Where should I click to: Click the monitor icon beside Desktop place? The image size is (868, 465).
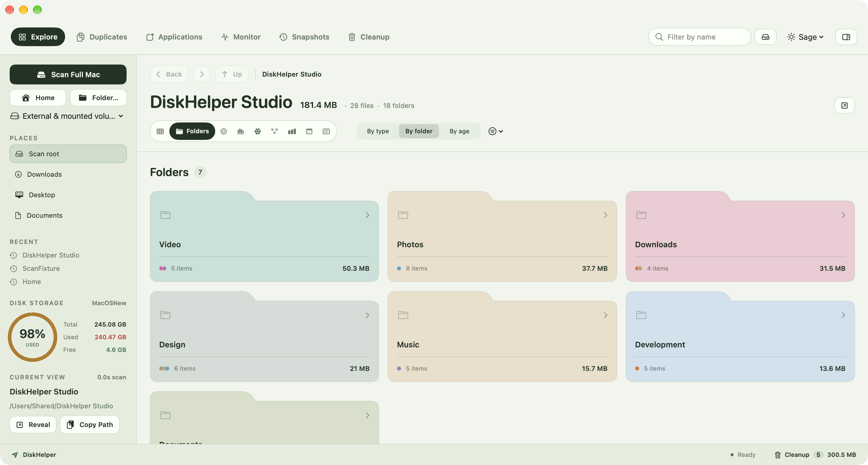pyautogui.click(x=19, y=195)
